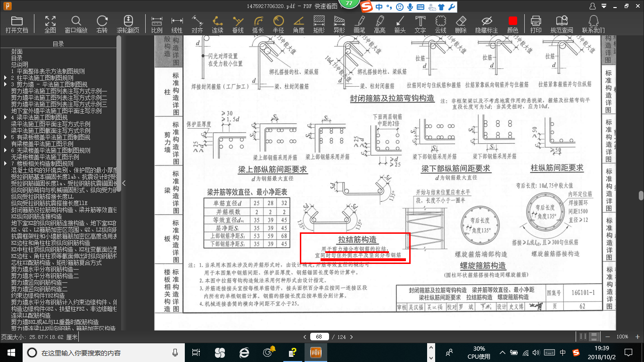Click the document vertical scrollbar thumb

point(641,195)
